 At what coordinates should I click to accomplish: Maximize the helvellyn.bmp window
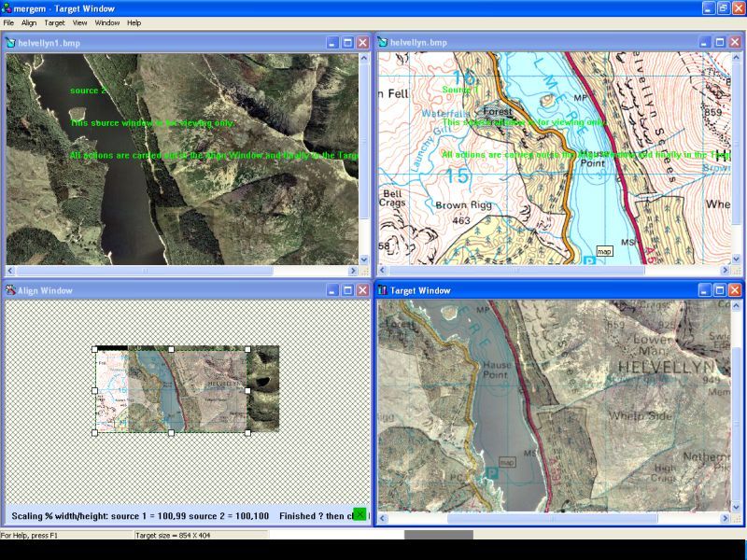click(x=720, y=42)
